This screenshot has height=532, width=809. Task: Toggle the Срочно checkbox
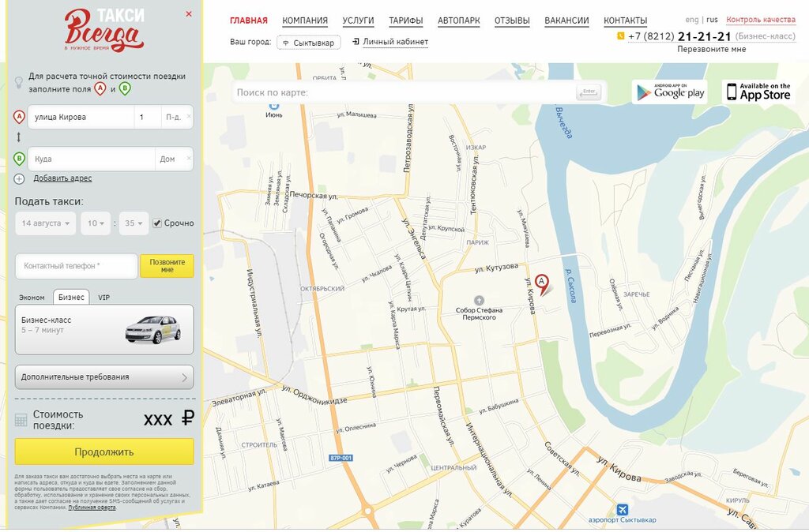[x=157, y=223]
